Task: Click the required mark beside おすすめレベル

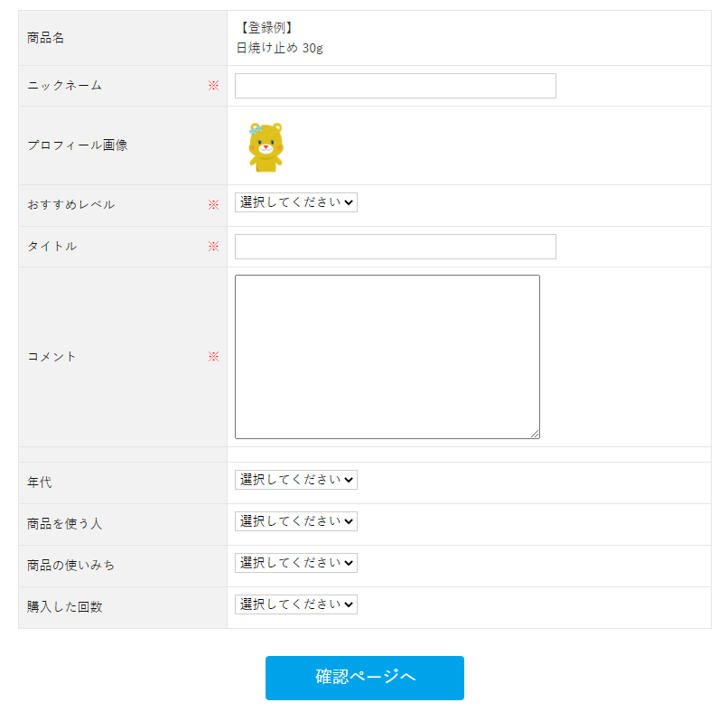Action: coord(214,205)
